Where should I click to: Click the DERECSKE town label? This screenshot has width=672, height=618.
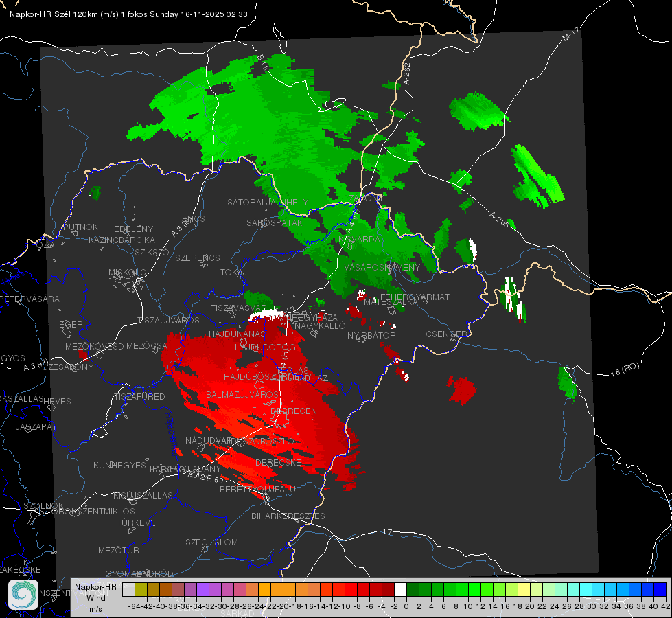coord(278,463)
